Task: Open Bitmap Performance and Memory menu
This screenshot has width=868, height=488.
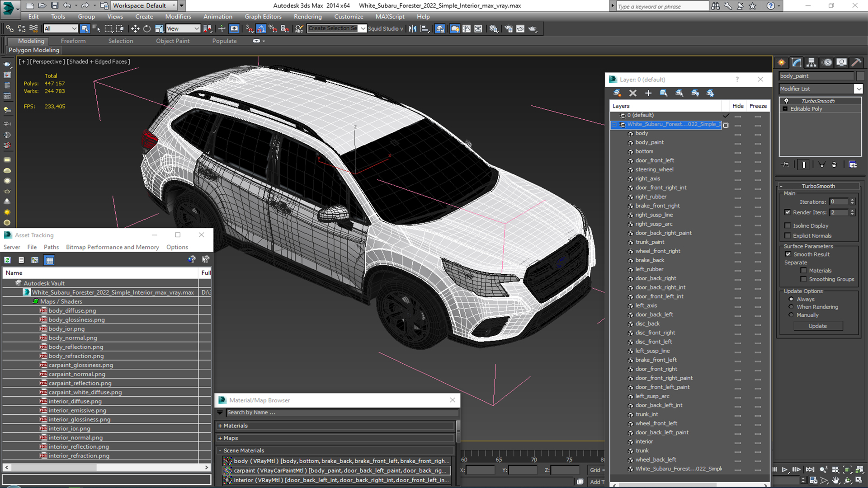Action: click(x=113, y=247)
